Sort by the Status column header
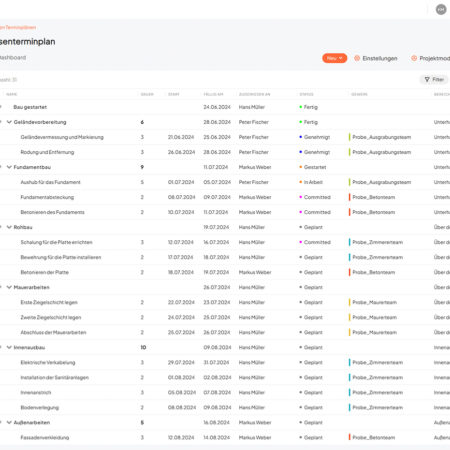Image resolution: width=450 pixels, height=450 pixels. coord(306,94)
